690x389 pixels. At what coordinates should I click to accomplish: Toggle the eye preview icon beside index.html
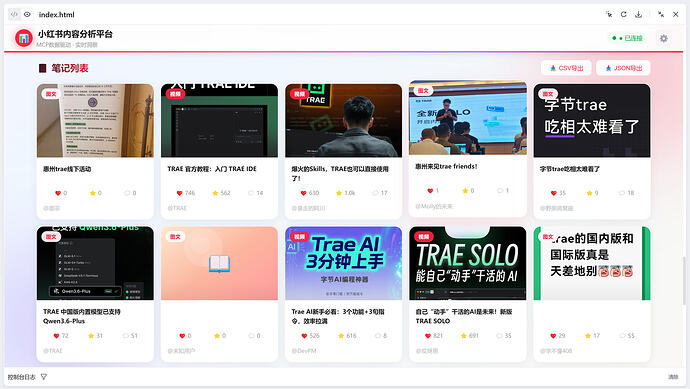(x=27, y=15)
